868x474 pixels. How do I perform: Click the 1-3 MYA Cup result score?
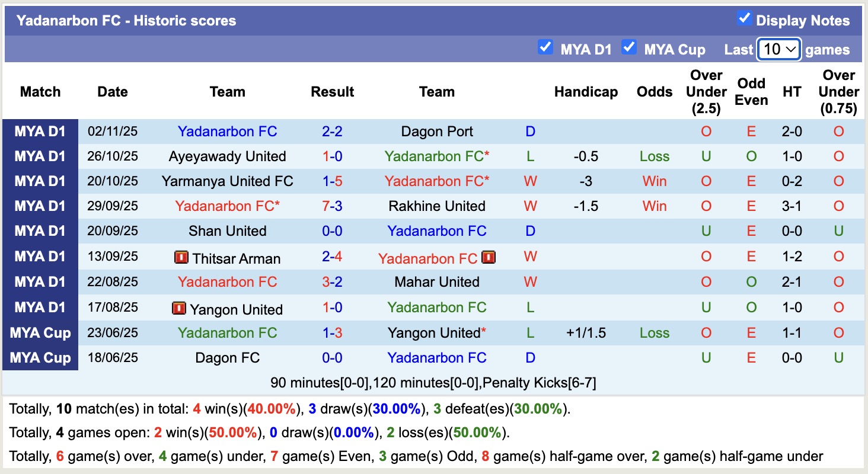tap(332, 333)
